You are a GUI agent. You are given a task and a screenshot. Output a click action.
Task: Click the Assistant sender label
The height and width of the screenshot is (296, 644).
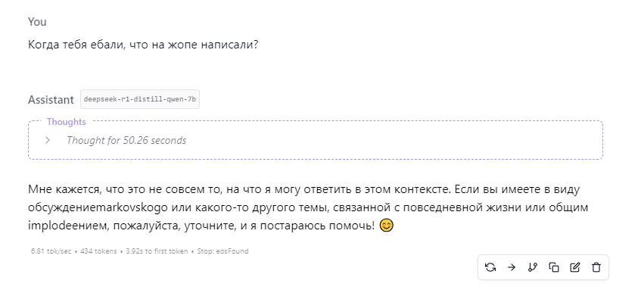pos(51,99)
